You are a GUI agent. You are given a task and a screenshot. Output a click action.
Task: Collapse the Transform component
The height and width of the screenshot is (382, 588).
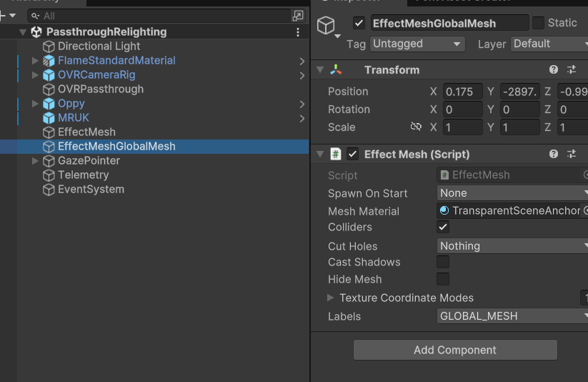click(x=320, y=69)
